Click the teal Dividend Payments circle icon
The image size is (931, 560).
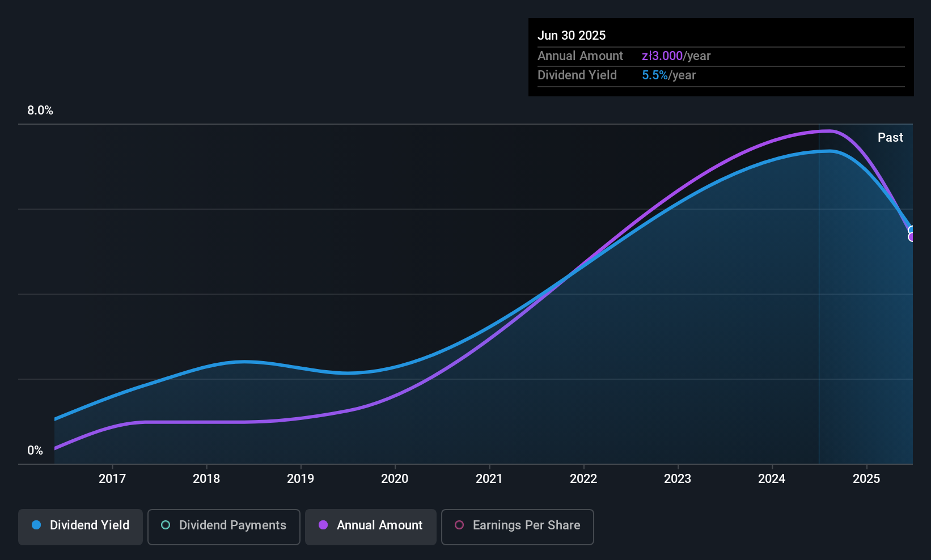pyautogui.click(x=165, y=525)
